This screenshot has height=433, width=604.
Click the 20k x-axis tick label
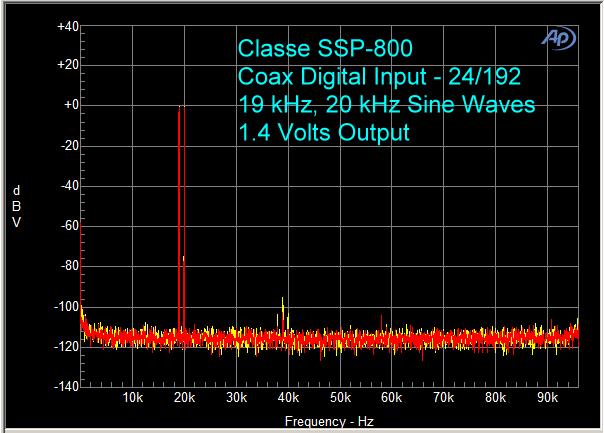[184, 398]
